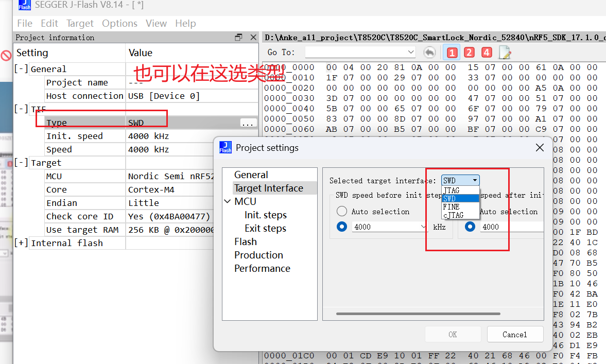Click the hex address row '0000_0060'
Image resolution: width=606 pixels, height=364 pixels.
289,129
